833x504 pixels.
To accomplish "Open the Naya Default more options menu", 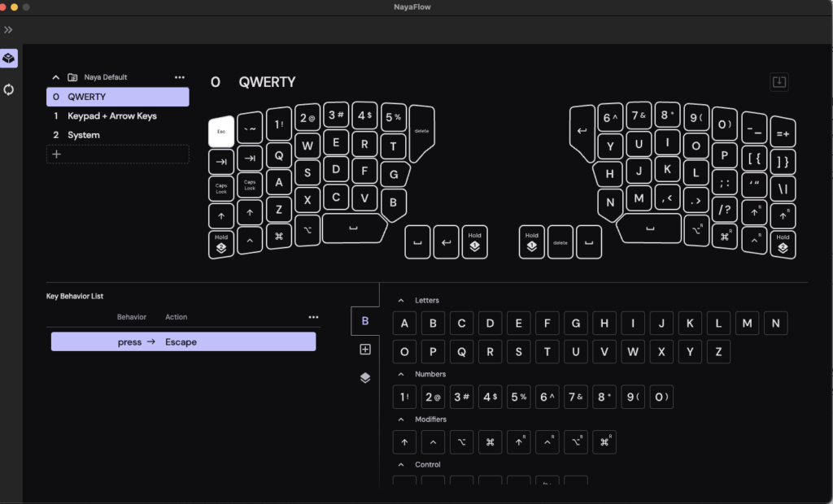I will 180,77.
